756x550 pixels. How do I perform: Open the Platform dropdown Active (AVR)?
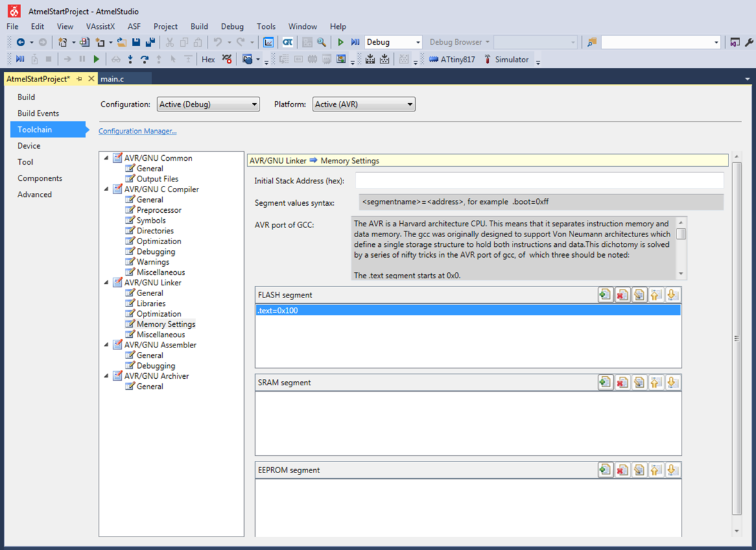coord(364,104)
